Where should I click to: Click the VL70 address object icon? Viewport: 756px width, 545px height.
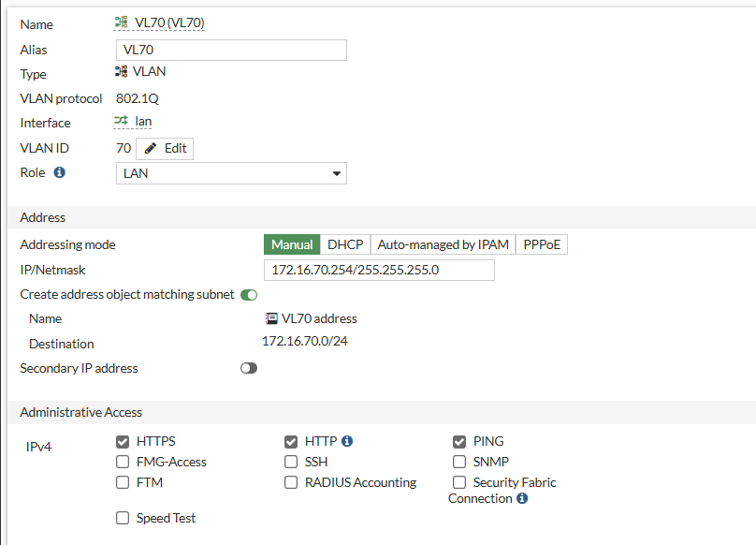271,318
